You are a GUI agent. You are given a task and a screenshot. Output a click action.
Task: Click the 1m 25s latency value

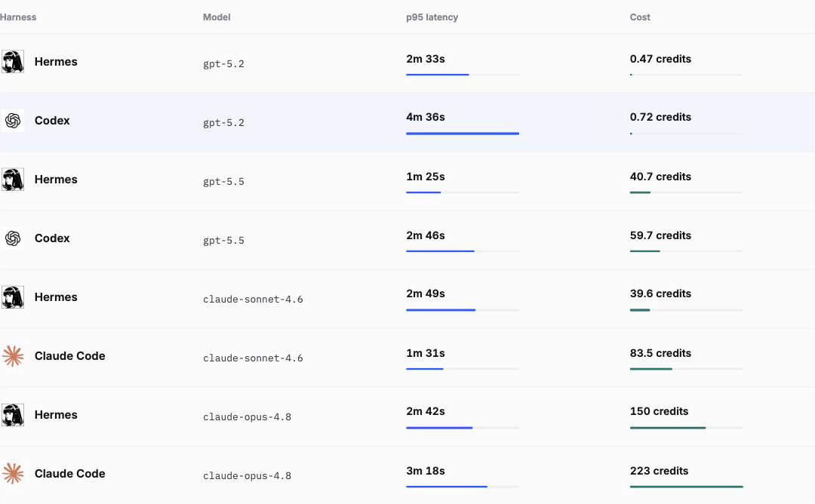coord(425,177)
